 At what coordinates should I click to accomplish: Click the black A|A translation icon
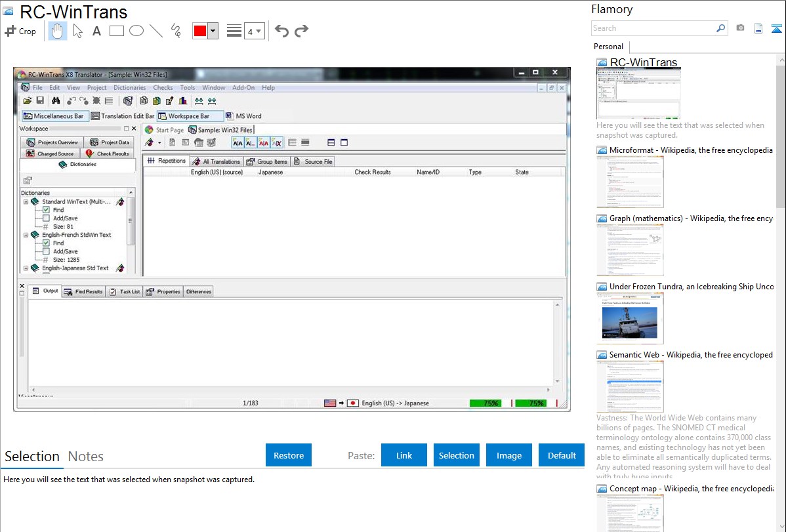[x=238, y=143]
